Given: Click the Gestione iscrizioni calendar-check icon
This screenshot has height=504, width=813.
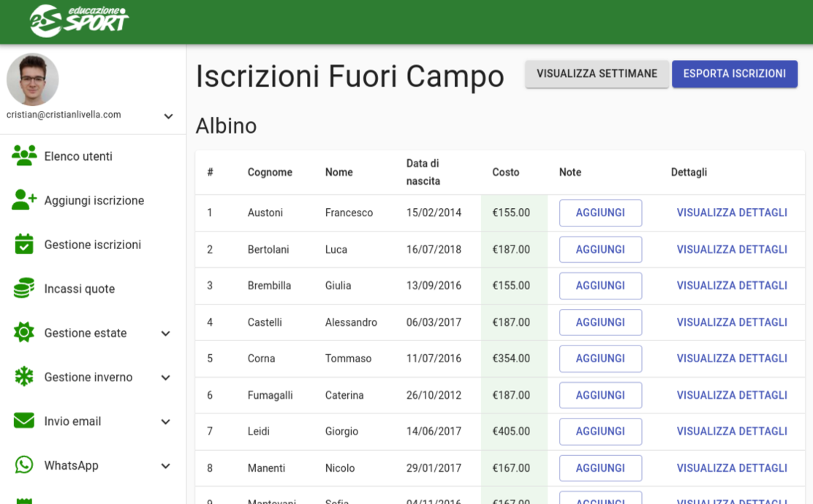Looking at the screenshot, I should [x=24, y=244].
